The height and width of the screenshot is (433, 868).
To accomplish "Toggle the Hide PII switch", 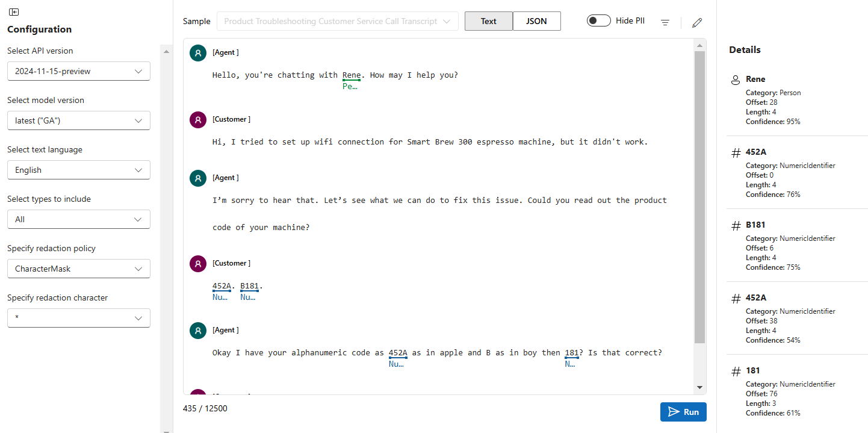I will pyautogui.click(x=598, y=20).
